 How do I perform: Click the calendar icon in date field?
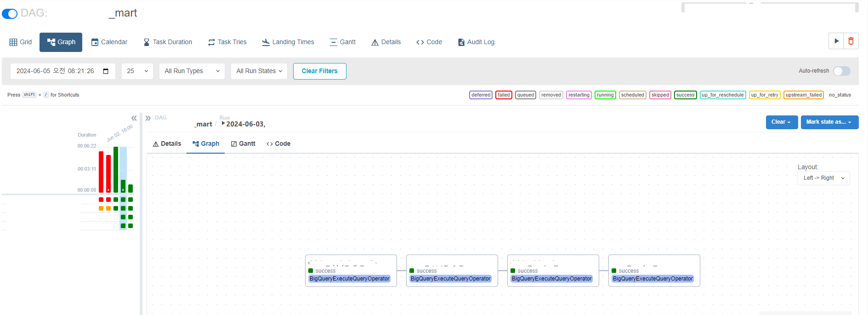[106, 71]
